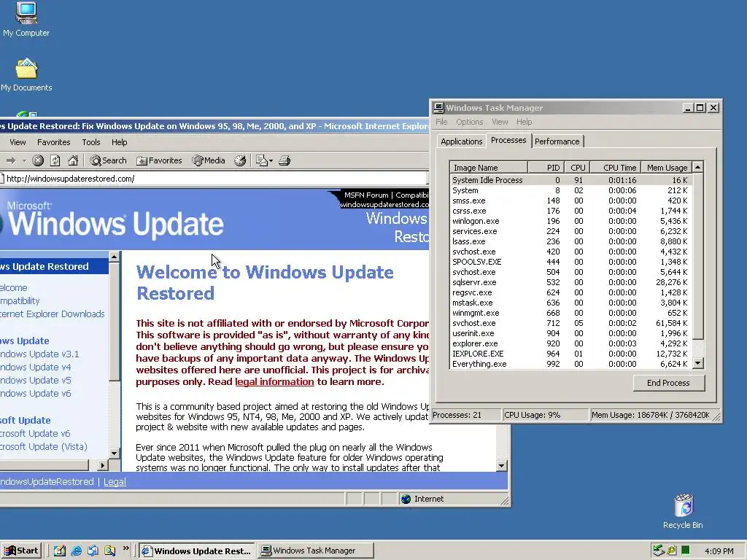Open the Media pane toolbar button
Viewport: 747px width, 560px height.
tap(209, 161)
